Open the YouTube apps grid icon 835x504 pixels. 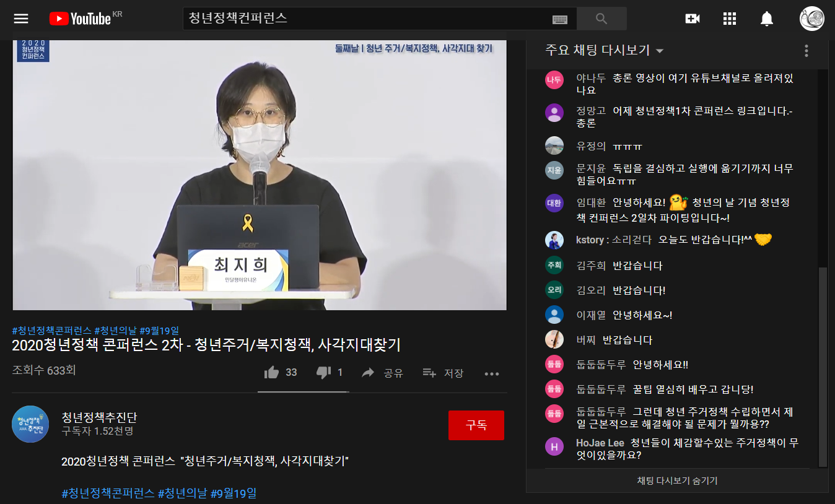[x=730, y=19]
